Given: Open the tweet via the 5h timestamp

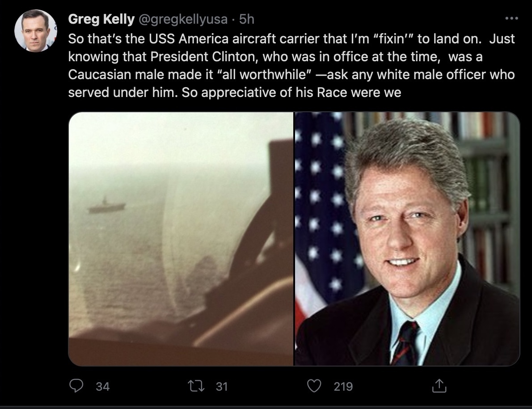Looking at the screenshot, I should [x=247, y=19].
